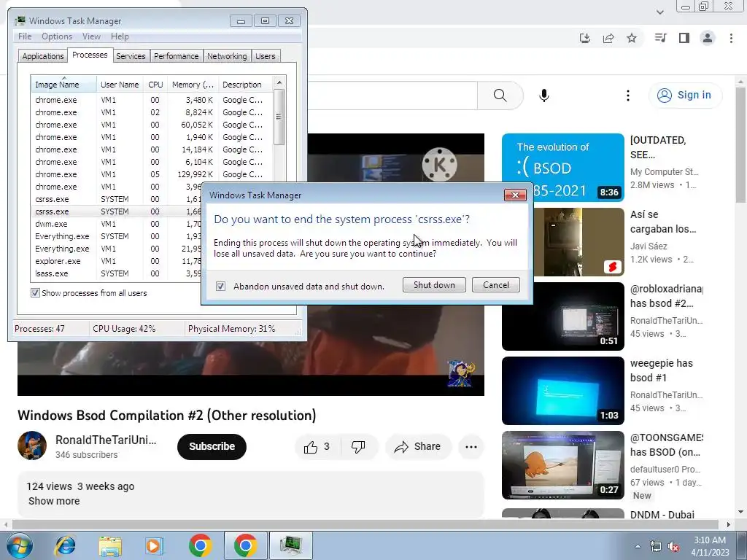This screenshot has height=560, width=747.
Task: Select explorer.exe process row
Action: click(x=116, y=261)
